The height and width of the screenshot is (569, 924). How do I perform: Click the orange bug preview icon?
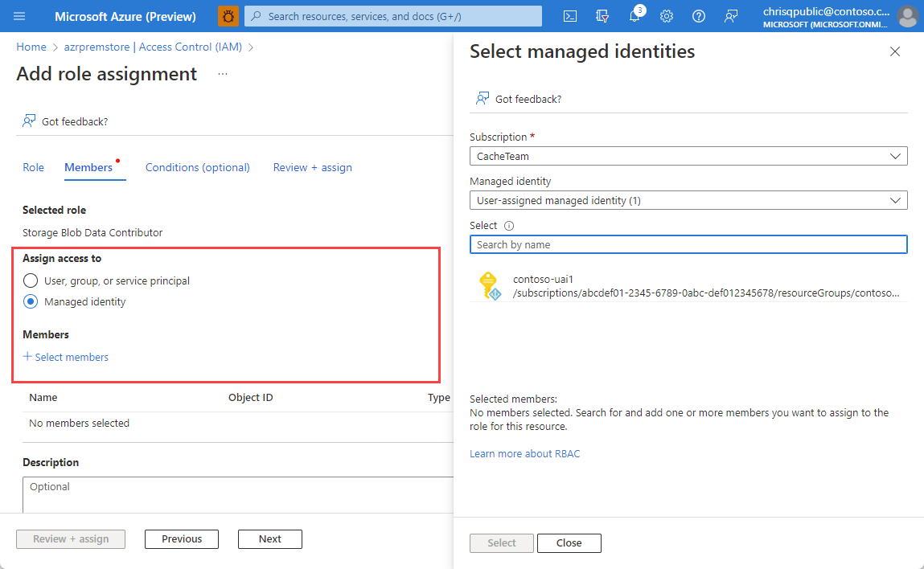point(228,16)
